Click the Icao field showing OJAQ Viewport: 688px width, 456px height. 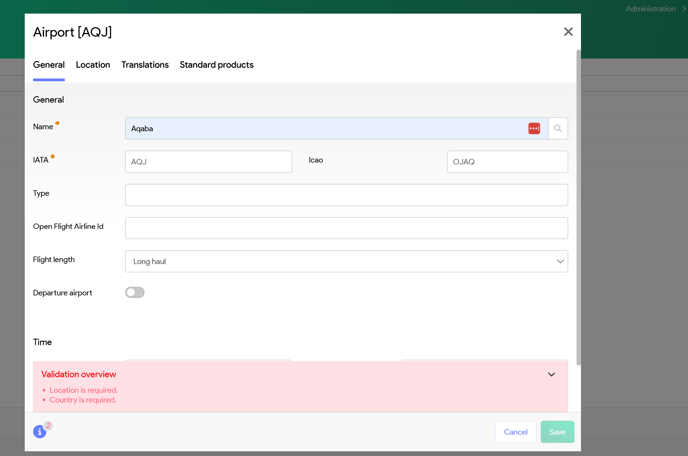pyautogui.click(x=507, y=161)
